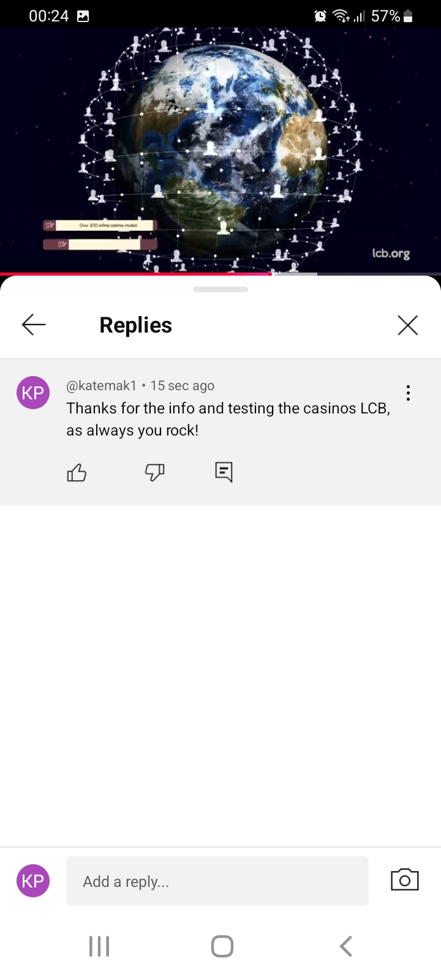Tap the panel drag handle
The width and height of the screenshot is (441, 980).
221,289
